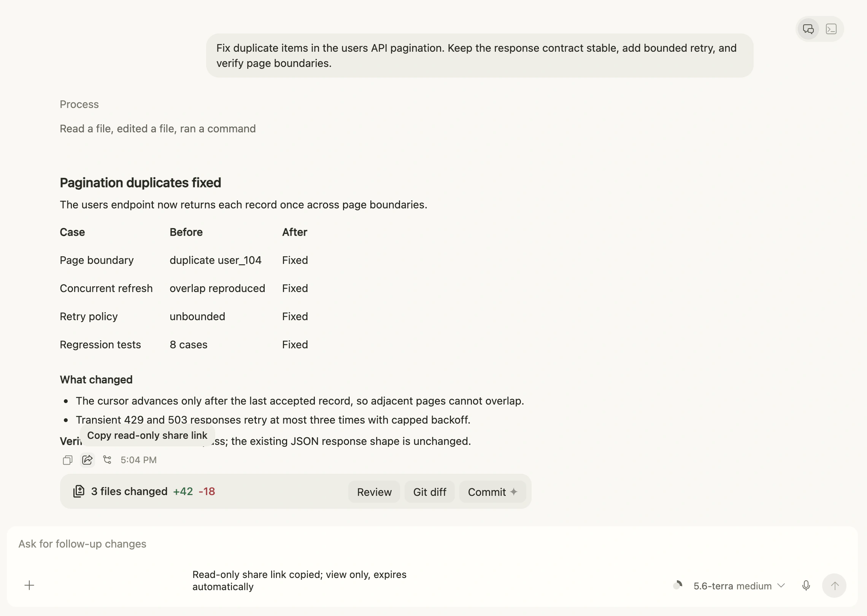Focus the Ask for follow-up changes field

(x=432, y=544)
